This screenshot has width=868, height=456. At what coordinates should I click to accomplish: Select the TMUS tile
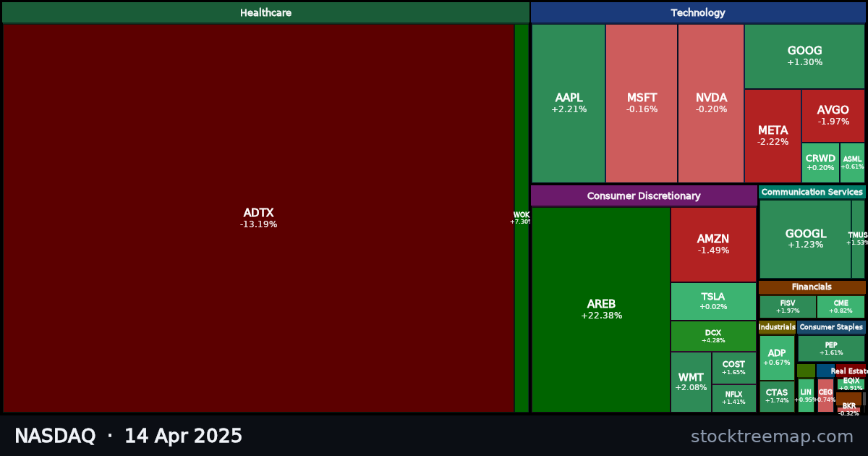click(x=858, y=239)
